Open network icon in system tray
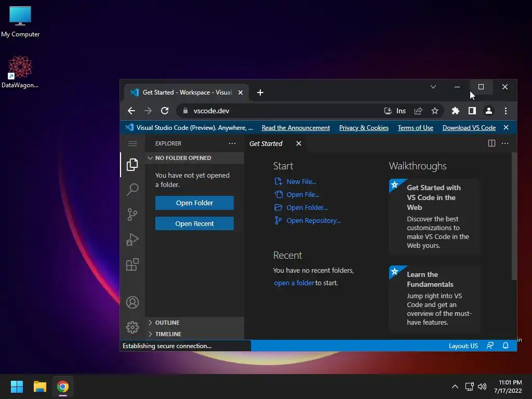Image resolution: width=532 pixels, height=399 pixels. tap(469, 387)
